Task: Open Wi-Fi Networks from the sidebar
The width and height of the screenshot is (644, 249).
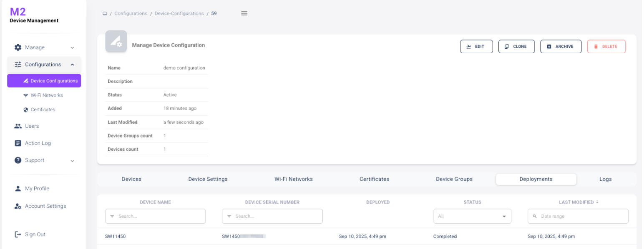Action: tap(46, 95)
